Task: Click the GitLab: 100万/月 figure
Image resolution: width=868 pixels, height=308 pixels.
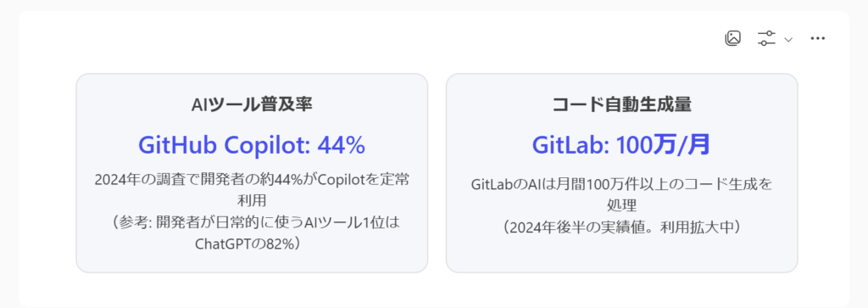Action: (621, 145)
